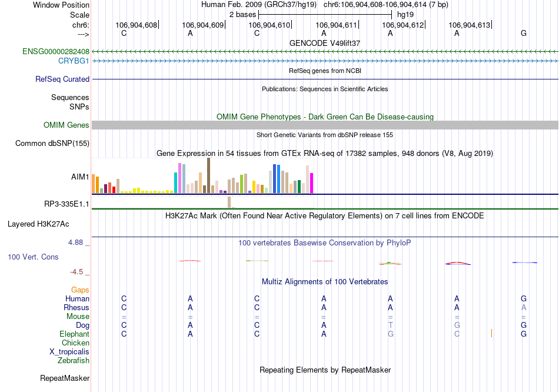Click the green ENSG00000282408 arrow track line
This screenshot has height=392, width=559.
click(x=325, y=52)
